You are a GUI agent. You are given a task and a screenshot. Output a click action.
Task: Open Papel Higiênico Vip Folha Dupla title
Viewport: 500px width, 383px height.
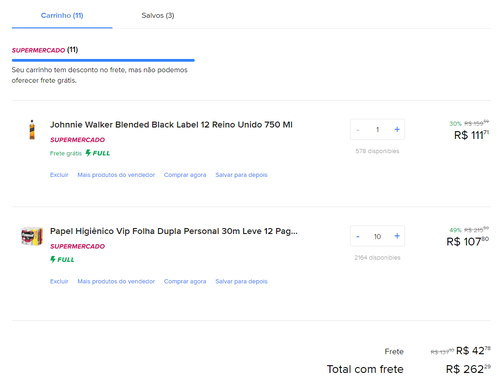(x=174, y=231)
